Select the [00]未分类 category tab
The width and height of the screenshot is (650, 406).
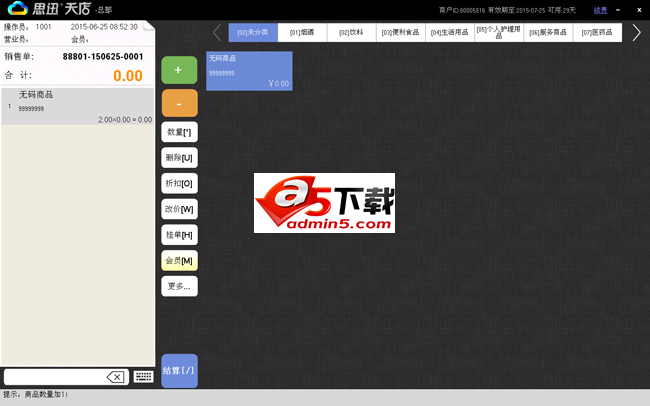click(x=253, y=32)
